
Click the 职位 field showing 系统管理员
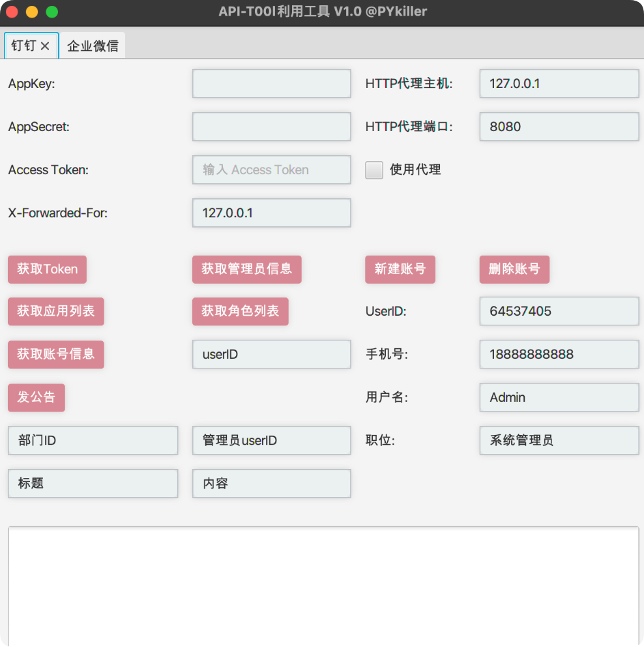click(x=559, y=440)
